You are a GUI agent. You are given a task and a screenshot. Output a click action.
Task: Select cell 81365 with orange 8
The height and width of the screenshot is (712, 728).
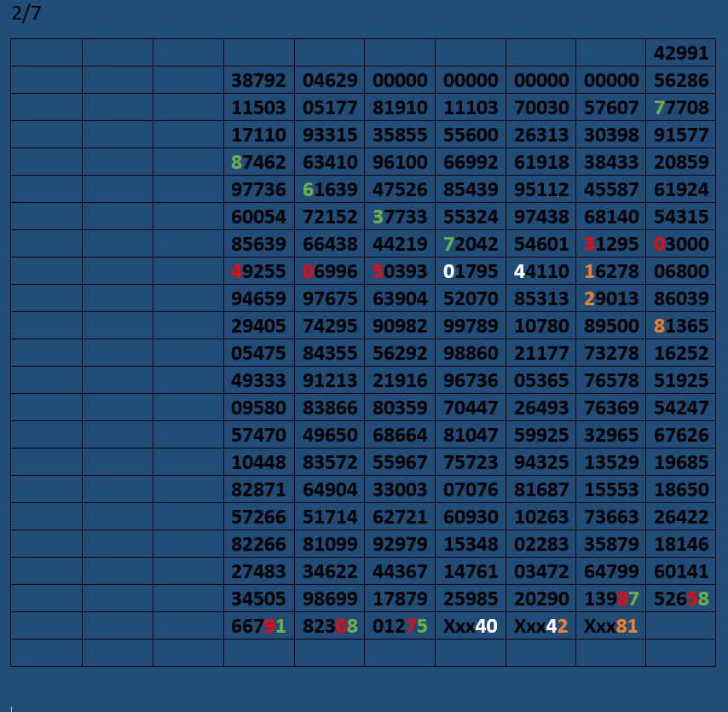click(x=680, y=326)
